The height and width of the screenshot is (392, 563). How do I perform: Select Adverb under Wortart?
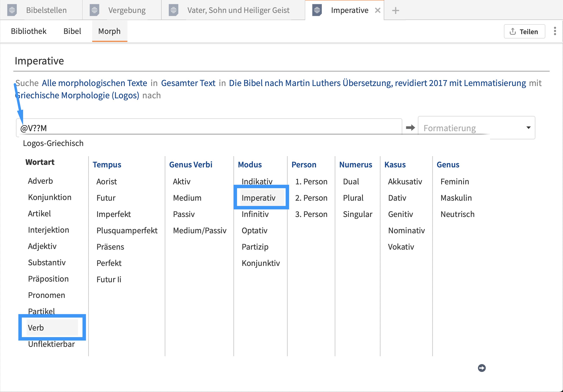pos(40,181)
